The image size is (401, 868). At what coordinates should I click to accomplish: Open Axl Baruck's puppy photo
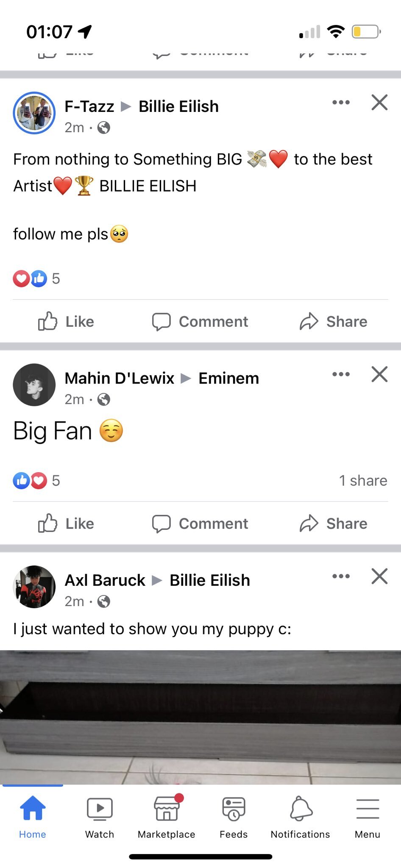click(x=200, y=716)
